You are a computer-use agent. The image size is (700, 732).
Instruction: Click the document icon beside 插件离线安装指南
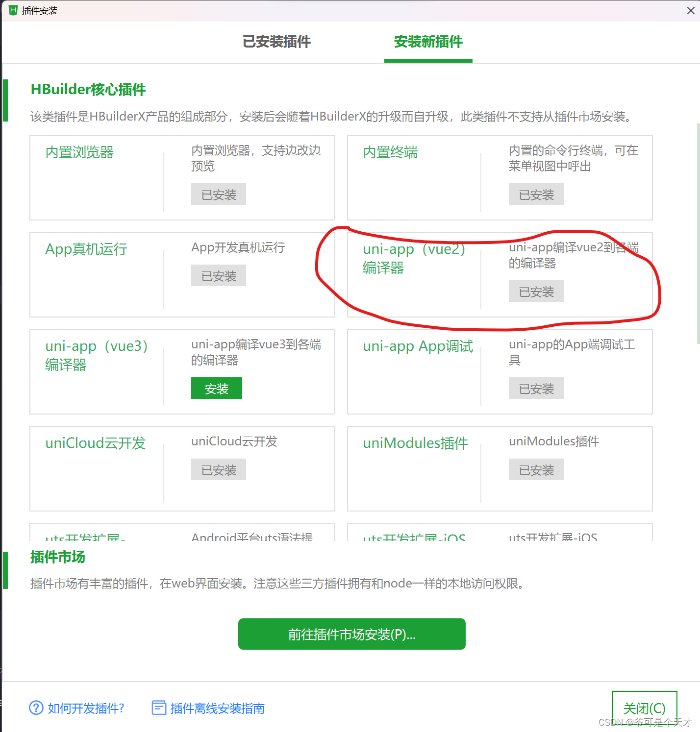(159, 708)
